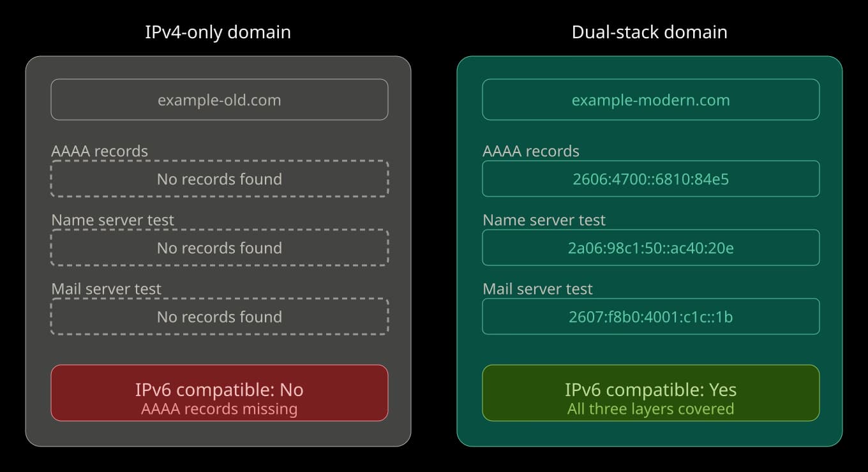The width and height of the screenshot is (868, 472).
Task: Click Mail server test label in IPv4-only panel
Action: click(107, 289)
